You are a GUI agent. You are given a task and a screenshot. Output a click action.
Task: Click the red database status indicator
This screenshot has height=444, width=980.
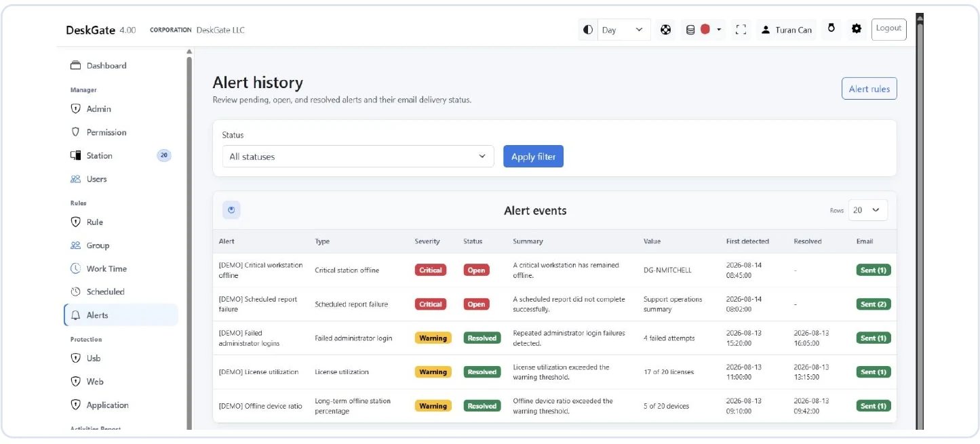coord(705,30)
